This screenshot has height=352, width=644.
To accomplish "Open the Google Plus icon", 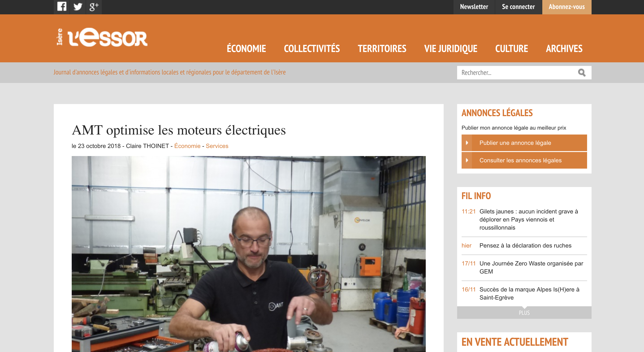I will point(94,7).
